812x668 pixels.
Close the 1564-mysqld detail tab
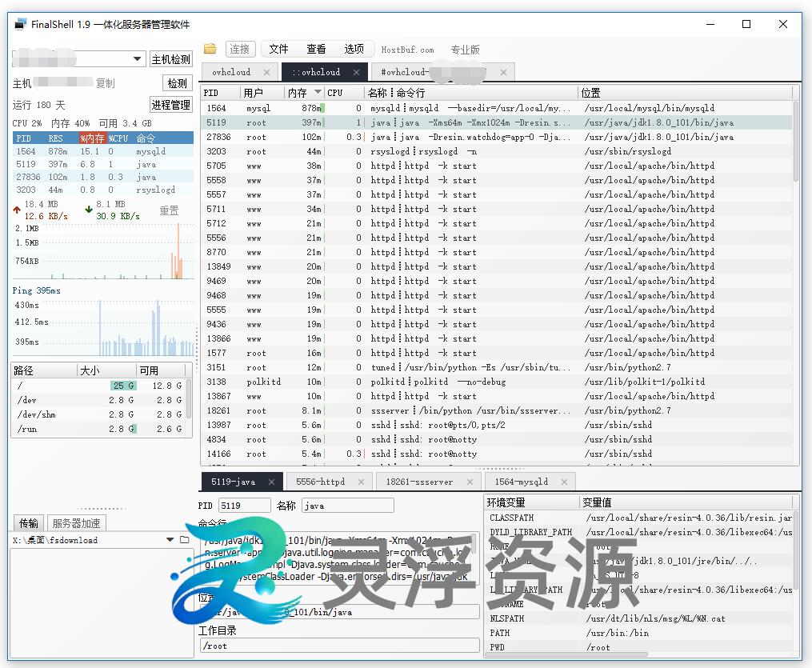565,482
